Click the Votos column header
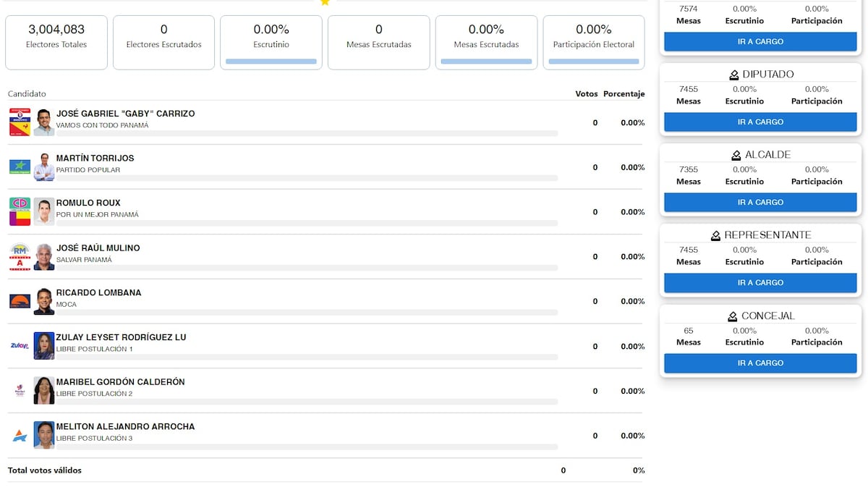 (x=586, y=94)
